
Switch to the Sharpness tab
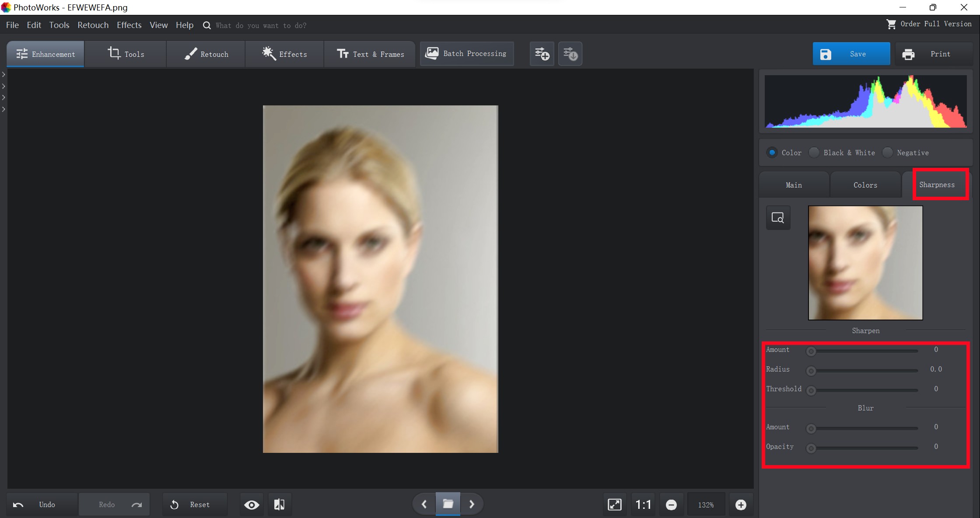(x=937, y=185)
